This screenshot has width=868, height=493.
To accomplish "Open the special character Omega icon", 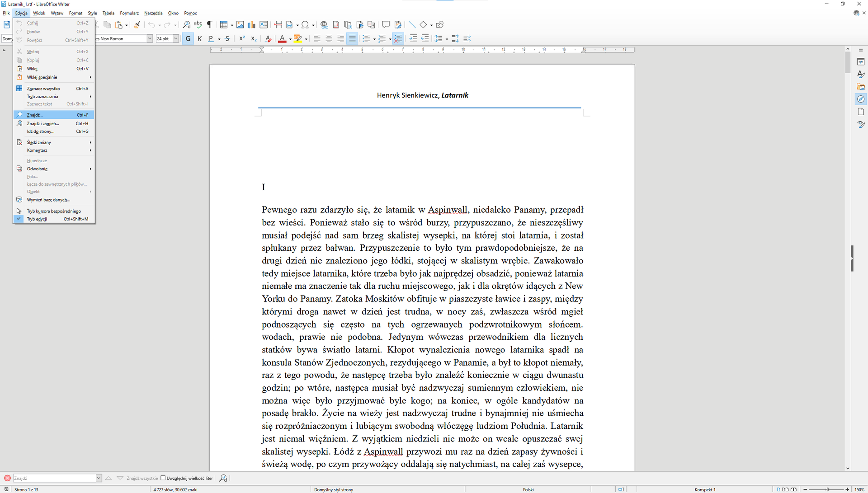I will pyautogui.click(x=305, y=25).
